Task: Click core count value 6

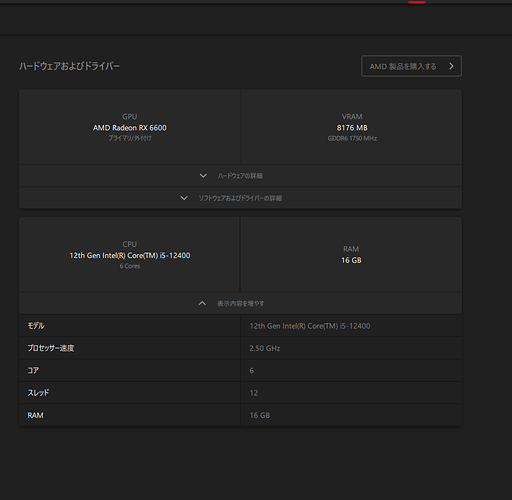Action: pos(252,371)
